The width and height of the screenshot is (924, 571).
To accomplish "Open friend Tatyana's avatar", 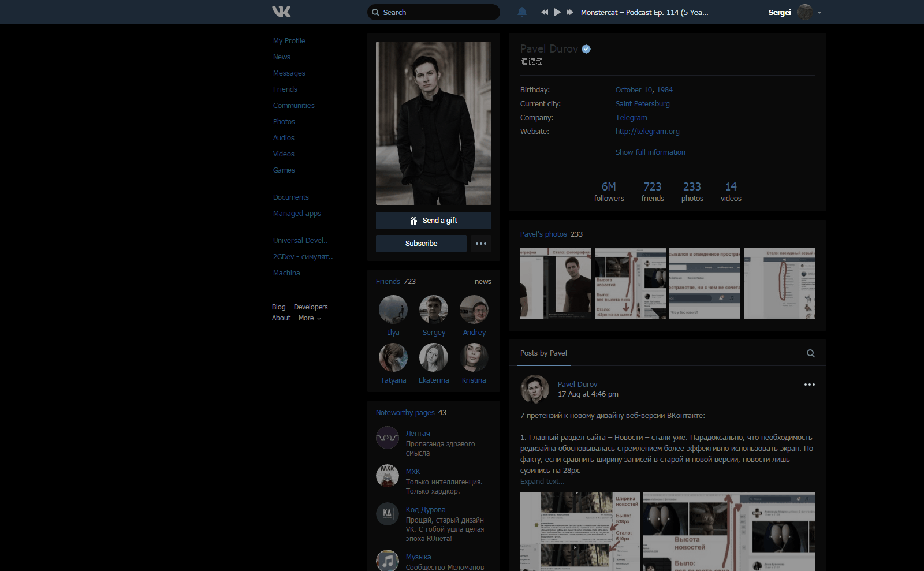I will 393,357.
